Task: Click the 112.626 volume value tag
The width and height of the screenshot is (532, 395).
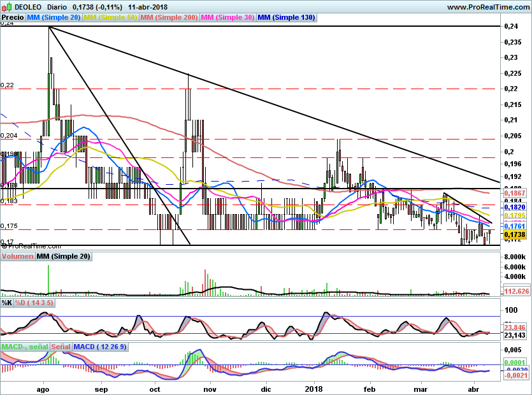Action: [517, 291]
